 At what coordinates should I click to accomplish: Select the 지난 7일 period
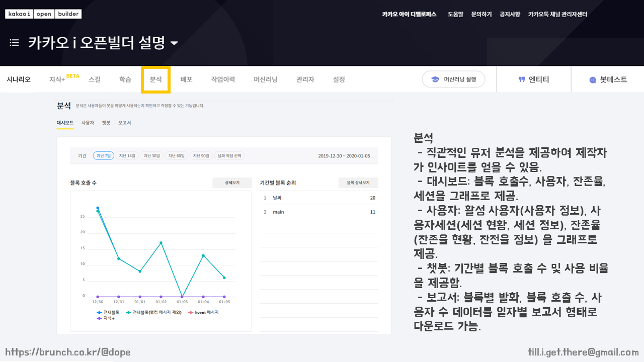pos(104,156)
